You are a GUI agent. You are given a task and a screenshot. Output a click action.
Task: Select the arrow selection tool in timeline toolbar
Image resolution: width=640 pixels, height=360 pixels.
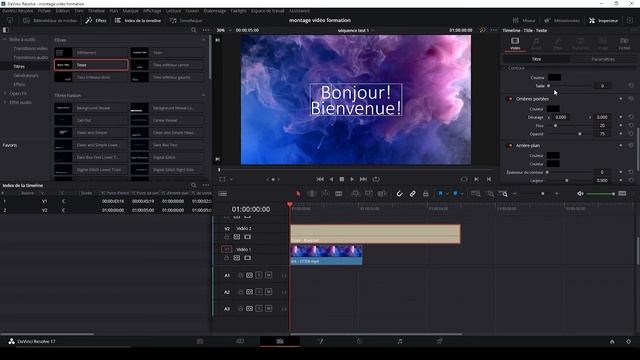click(298, 193)
